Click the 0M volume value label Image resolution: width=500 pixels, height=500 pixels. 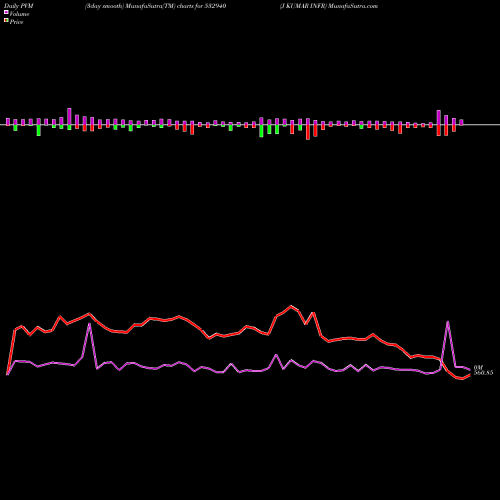[x=478, y=368]
